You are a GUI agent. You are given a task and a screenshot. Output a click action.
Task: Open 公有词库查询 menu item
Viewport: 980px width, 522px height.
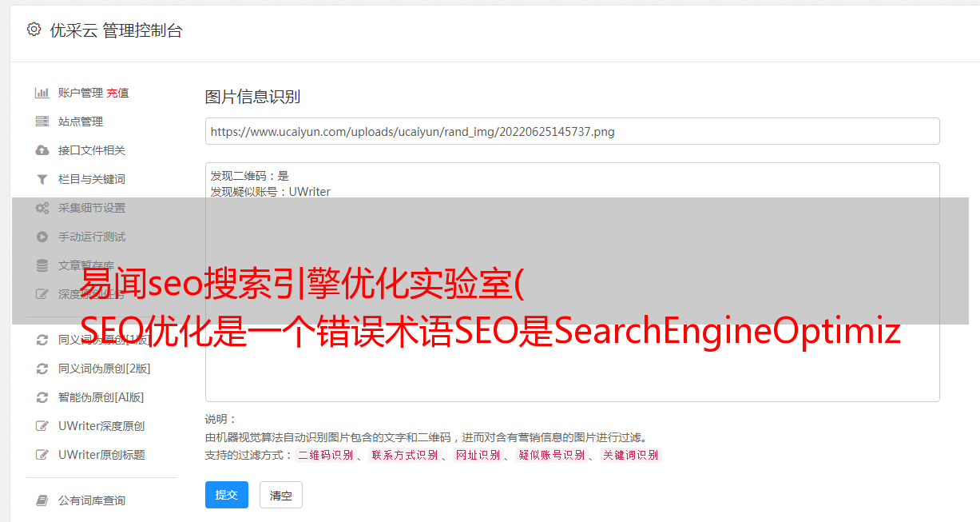[92, 500]
